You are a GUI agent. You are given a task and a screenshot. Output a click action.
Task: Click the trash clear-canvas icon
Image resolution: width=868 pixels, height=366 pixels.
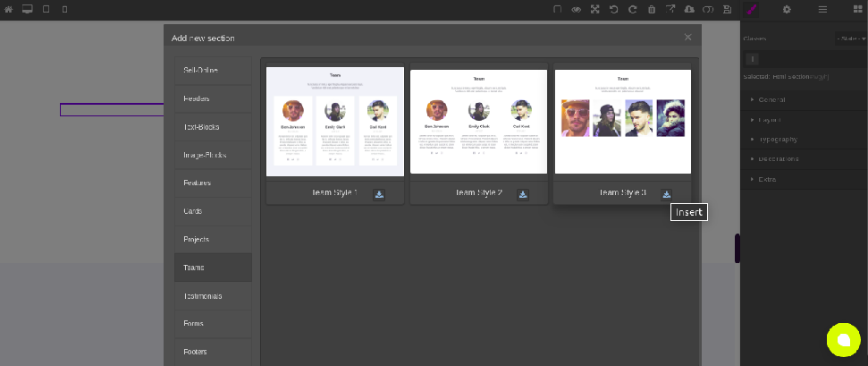pyautogui.click(x=652, y=10)
